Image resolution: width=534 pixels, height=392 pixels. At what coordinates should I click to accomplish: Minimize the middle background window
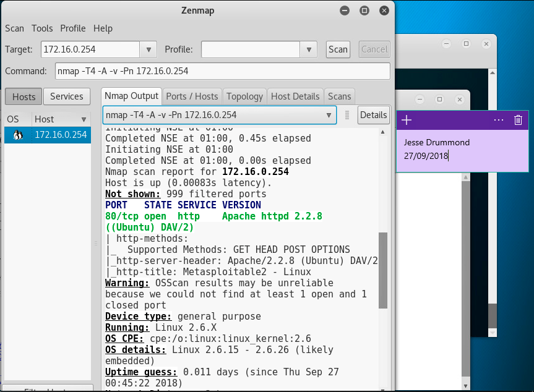[420, 100]
